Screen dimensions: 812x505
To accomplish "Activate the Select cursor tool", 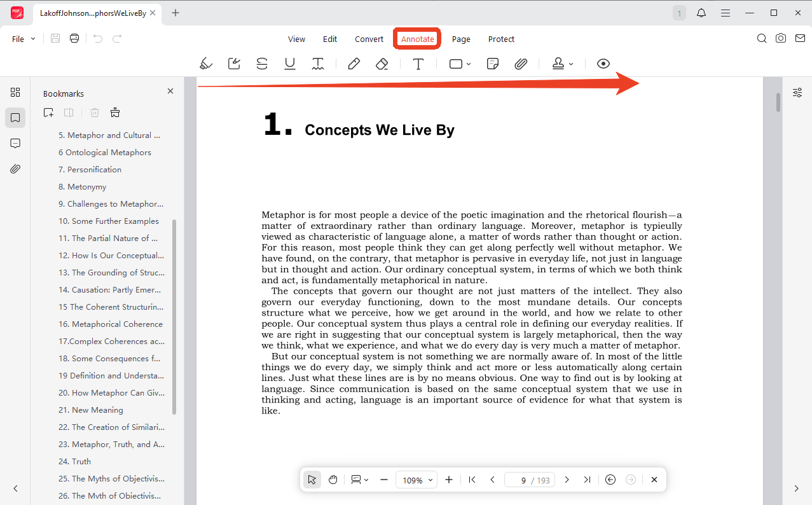I will tap(312, 480).
